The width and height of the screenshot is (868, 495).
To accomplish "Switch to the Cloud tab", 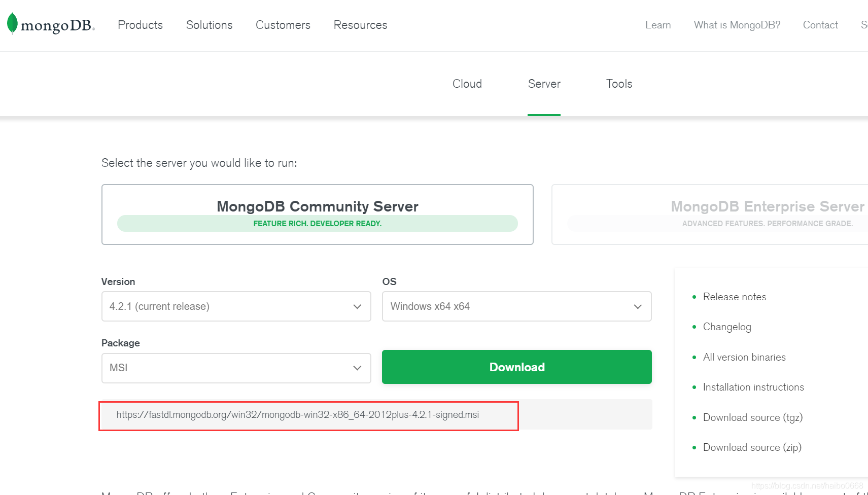I will tap(467, 84).
